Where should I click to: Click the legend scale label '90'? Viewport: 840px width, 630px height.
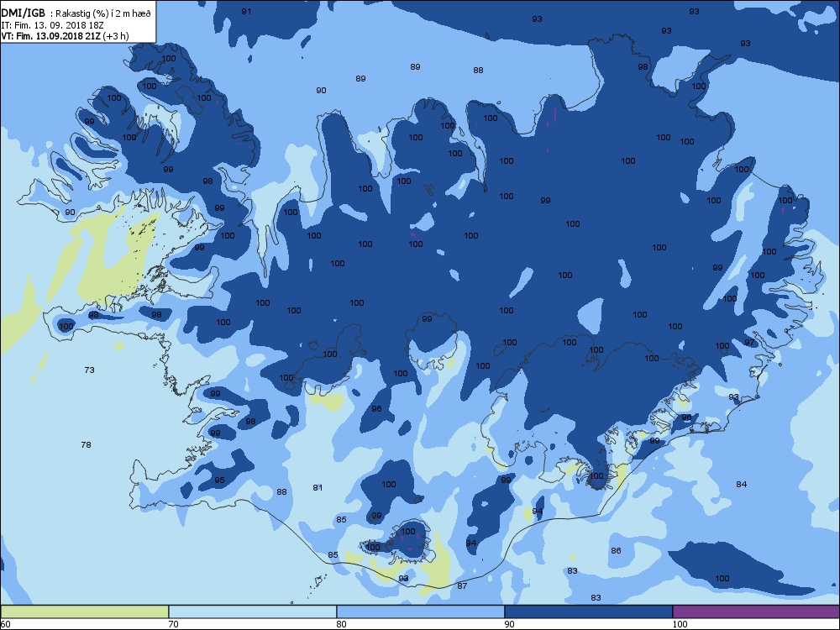click(x=509, y=624)
